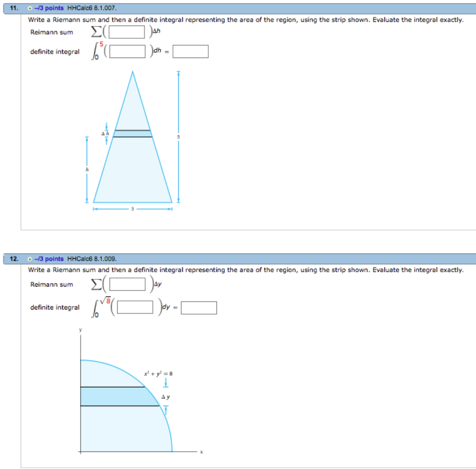Click the shaded strip in the quarter-circle diagram
This screenshot has height=469, width=476.
117,396
